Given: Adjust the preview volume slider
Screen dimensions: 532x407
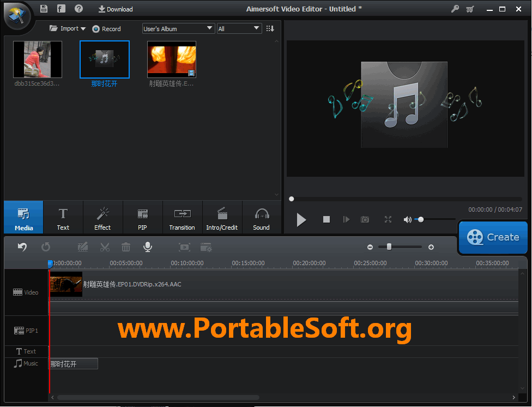Looking at the screenshot, I should (435, 219).
